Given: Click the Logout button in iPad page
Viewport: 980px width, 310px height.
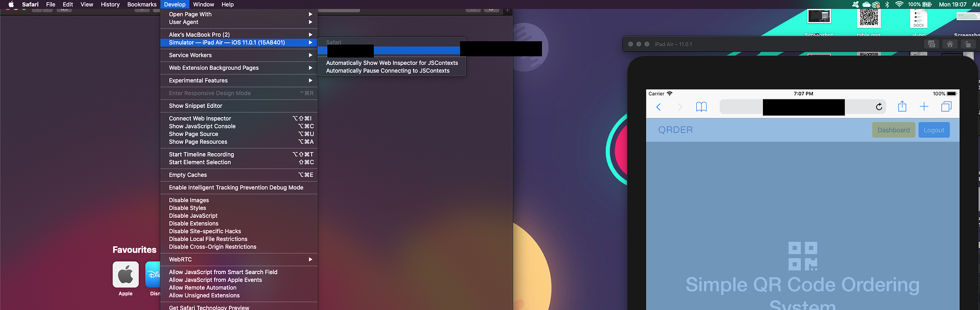Looking at the screenshot, I should (x=934, y=130).
